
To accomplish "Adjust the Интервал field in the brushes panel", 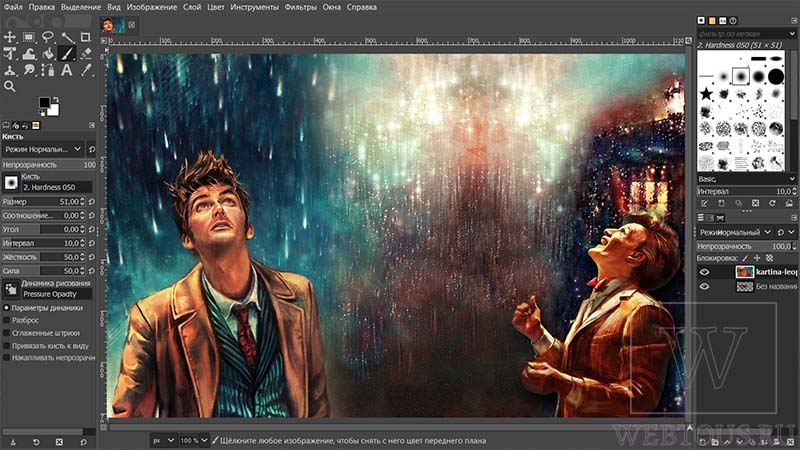I will [746, 191].
